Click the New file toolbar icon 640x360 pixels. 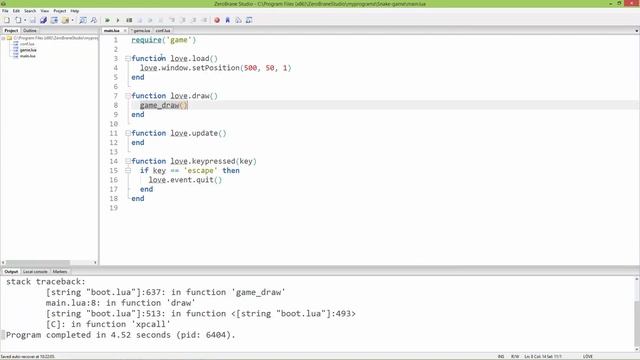(7, 20)
